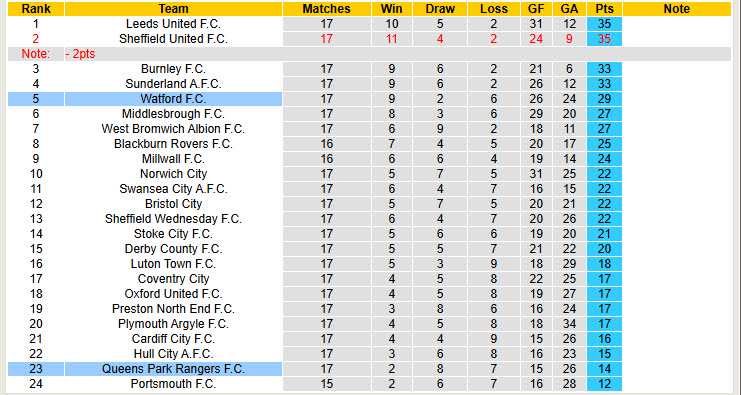The width and height of the screenshot is (741, 395).
Task: Click Leeds United's 35 points cell
Action: click(604, 24)
